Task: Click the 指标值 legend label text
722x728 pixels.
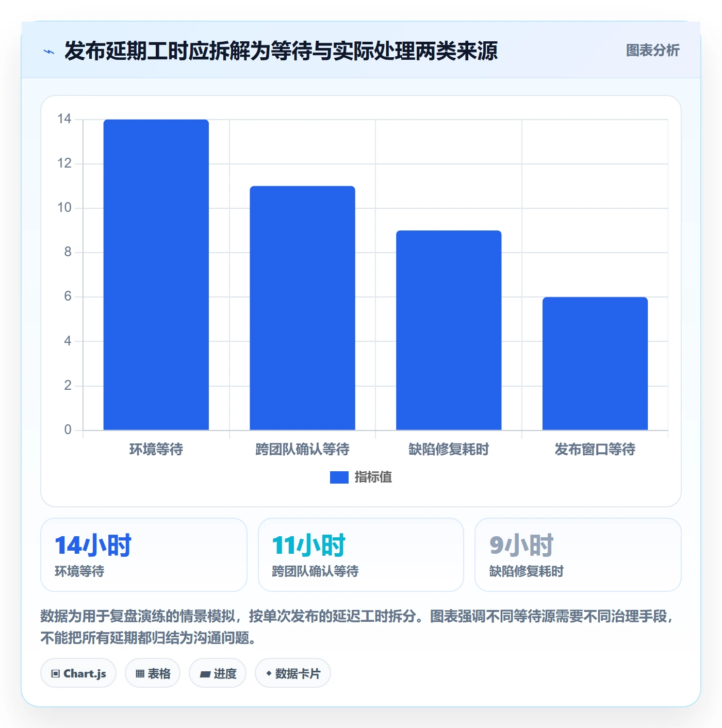Action: click(373, 477)
